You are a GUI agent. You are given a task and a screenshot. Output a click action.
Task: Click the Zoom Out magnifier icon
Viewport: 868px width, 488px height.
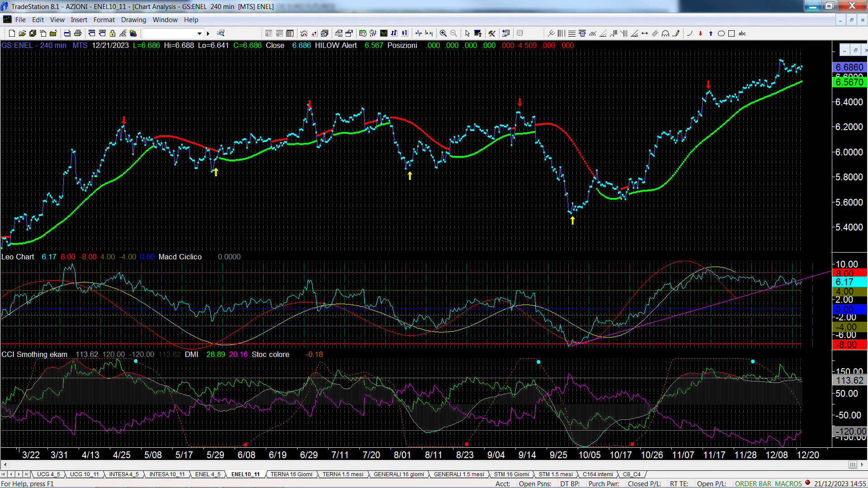click(453, 33)
